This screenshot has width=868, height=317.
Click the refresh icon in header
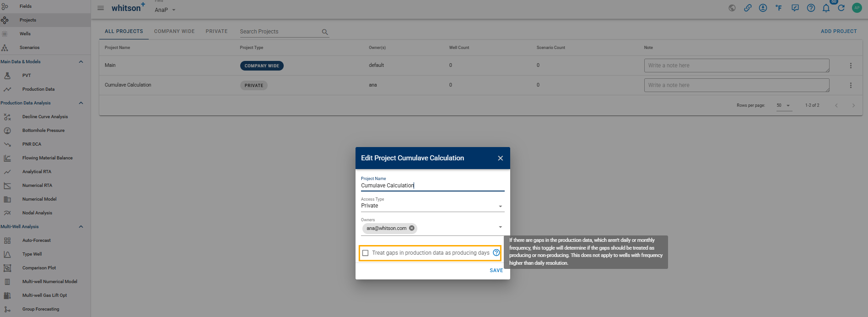pyautogui.click(x=841, y=8)
